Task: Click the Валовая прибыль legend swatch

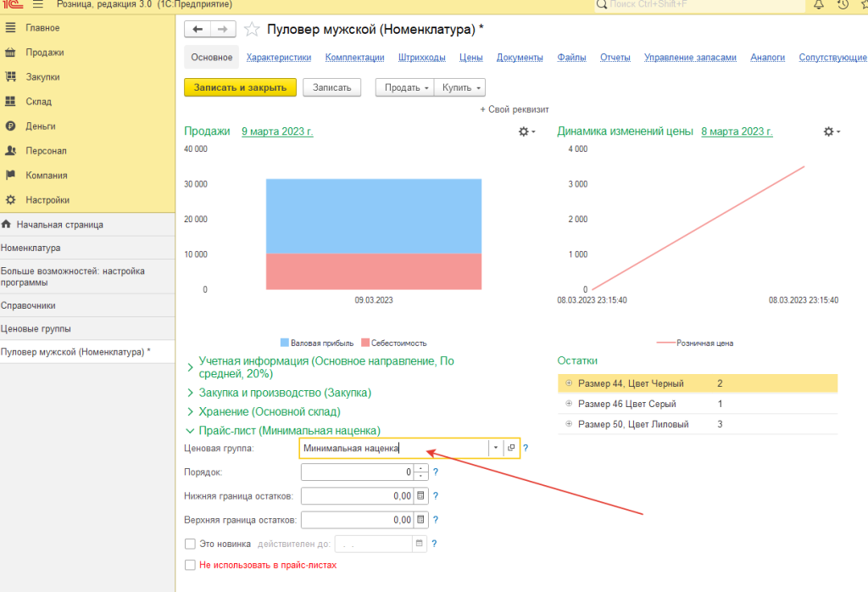Action: 285,343
